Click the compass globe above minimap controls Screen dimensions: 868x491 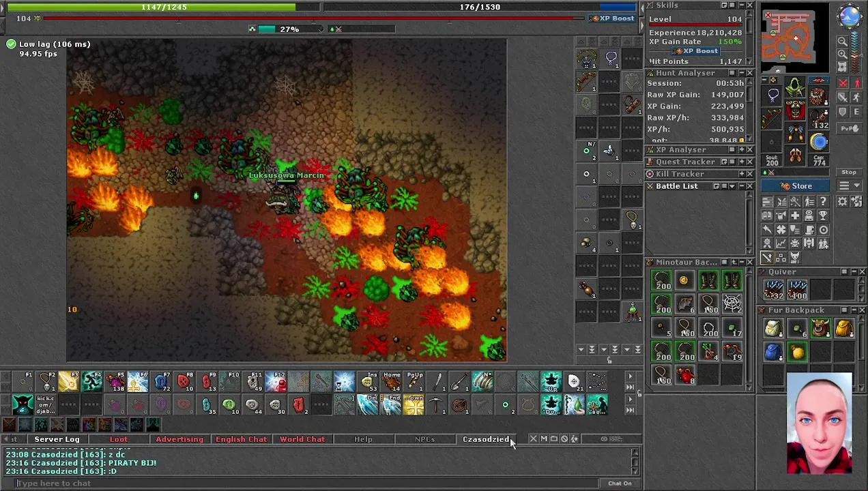click(850, 16)
